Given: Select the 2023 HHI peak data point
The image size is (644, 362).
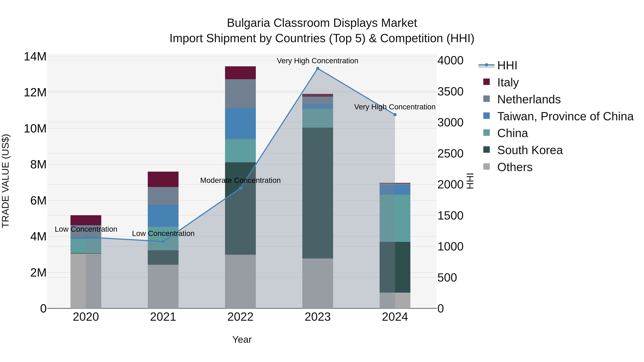Looking at the screenshot, I should [x=318, y=68].
